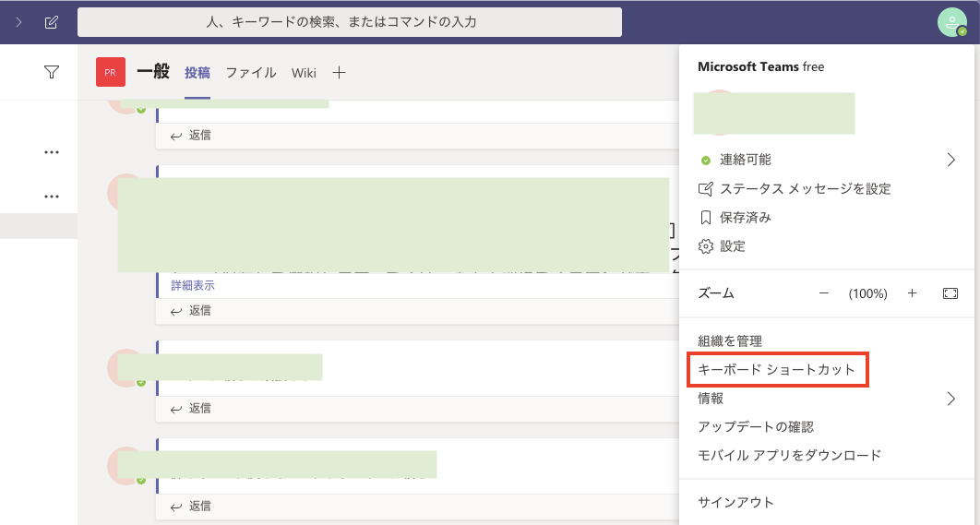Switch to the Wiki tab
The height and width of the screenshot is (525, 980).
tap(304, 73)
